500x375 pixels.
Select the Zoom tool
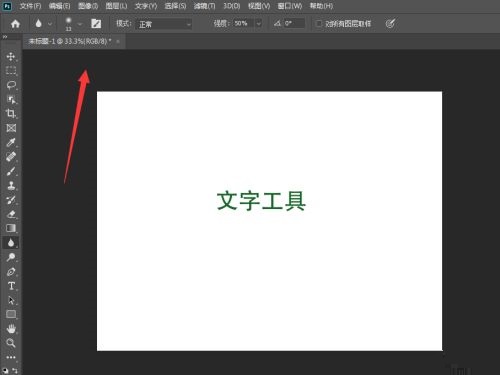pyautogui.click(x=11, y=343)
